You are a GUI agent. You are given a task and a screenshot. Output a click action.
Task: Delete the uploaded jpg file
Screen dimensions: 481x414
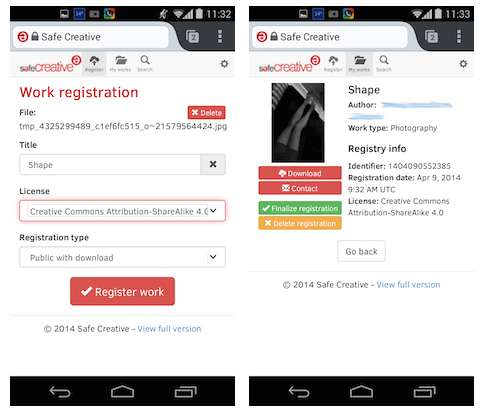(x=207, y=113)
